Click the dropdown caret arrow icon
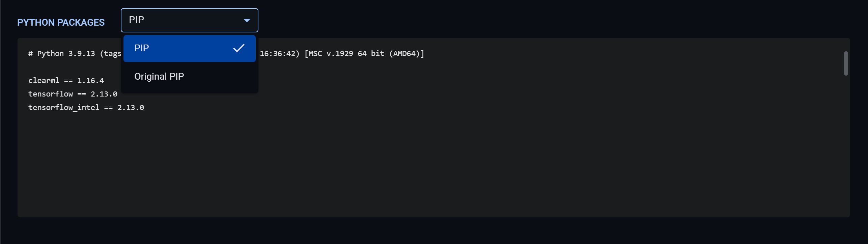 click(x=247, y=20)
